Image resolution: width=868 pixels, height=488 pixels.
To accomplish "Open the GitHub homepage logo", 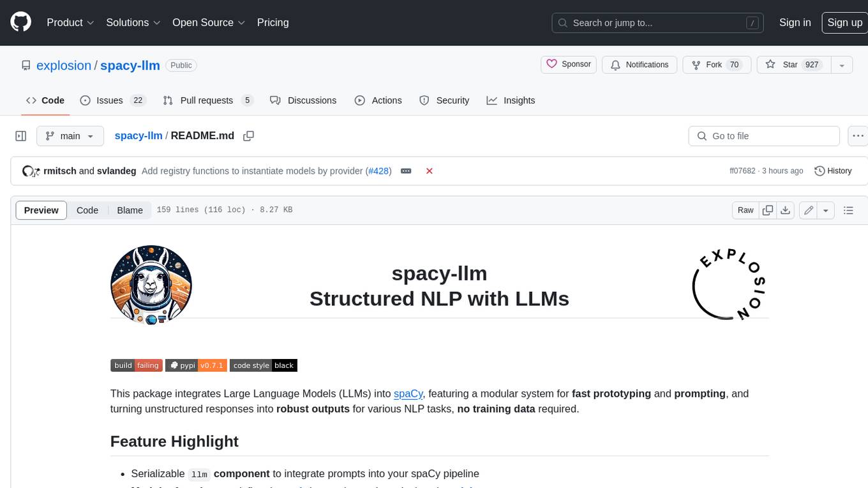I will coord(21,22).
